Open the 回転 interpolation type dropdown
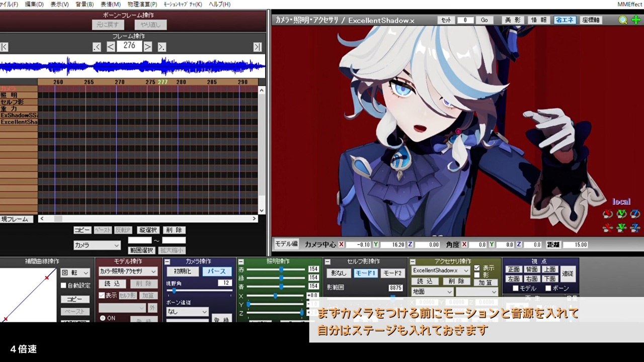Screen dimensions: 644x362 [75, 273]
